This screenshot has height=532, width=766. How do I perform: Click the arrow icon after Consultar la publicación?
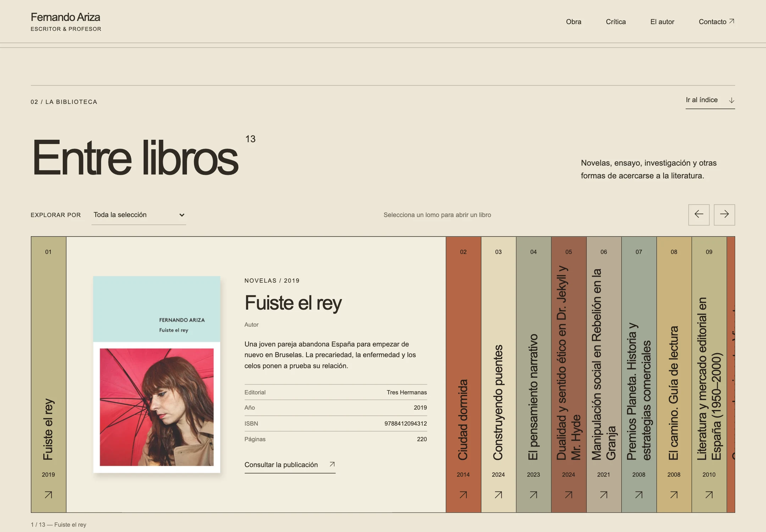pyautogui.click(x=332, y=464)
